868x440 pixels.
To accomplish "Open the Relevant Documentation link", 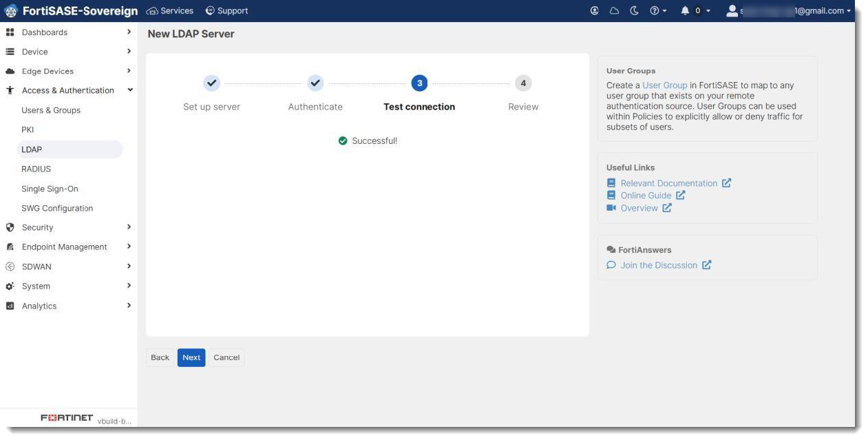I will 669,183.
